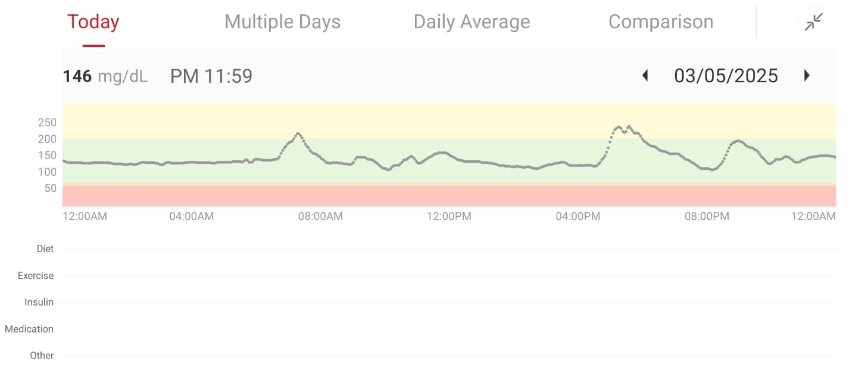Click the glucose peak near 08:00AM
The width and height of the screenshot is (868, 367).
pos(298,133)
